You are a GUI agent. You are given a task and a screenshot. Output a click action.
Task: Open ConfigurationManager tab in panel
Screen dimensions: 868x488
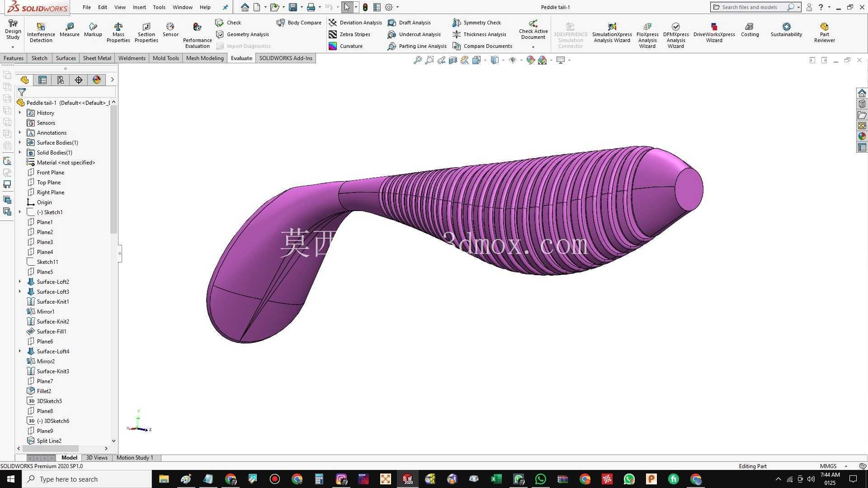61,80
